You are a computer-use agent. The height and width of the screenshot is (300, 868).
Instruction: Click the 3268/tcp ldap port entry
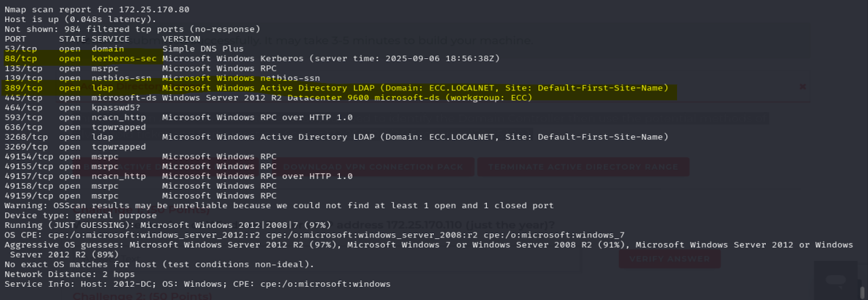[26, 137]
